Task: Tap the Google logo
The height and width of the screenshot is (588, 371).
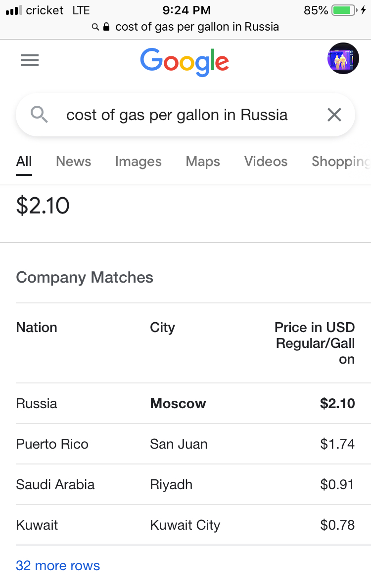Action: pos(185,62)
